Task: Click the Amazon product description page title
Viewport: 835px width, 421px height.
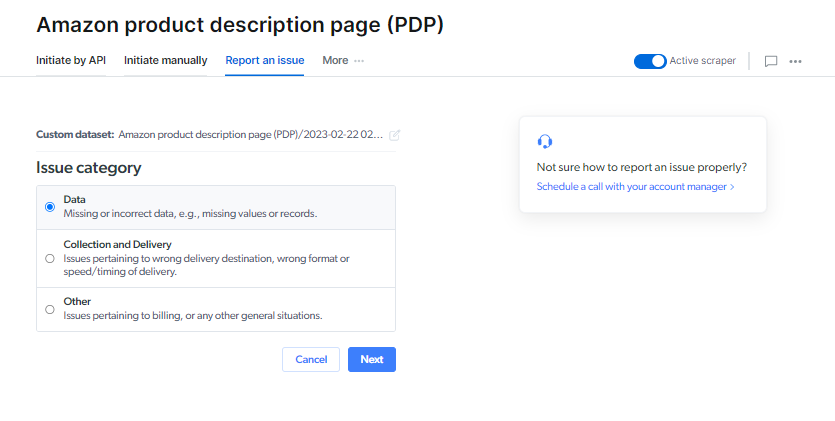Action: [240, 25]
